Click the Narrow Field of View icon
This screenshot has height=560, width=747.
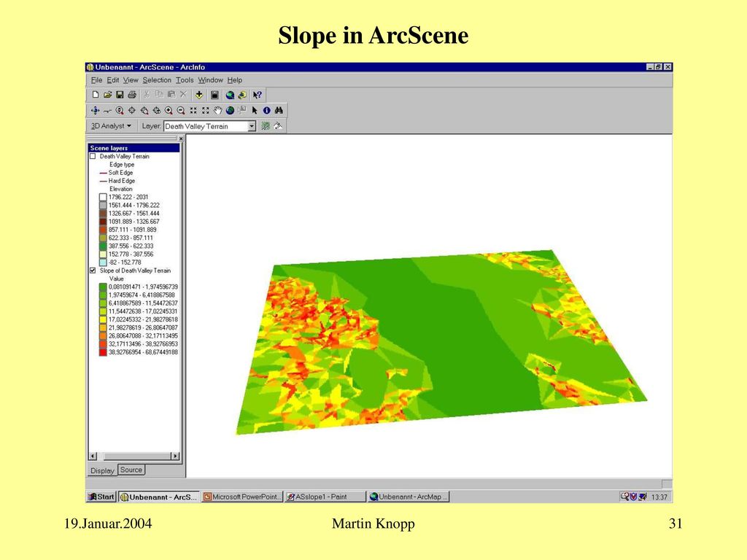193,111
